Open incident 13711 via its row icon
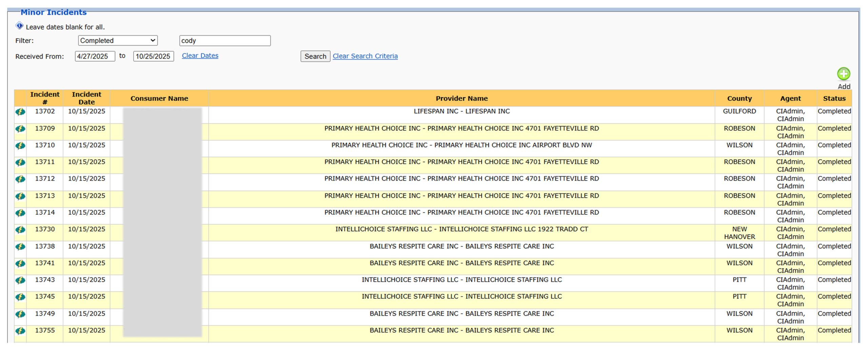 pos(20,162)
